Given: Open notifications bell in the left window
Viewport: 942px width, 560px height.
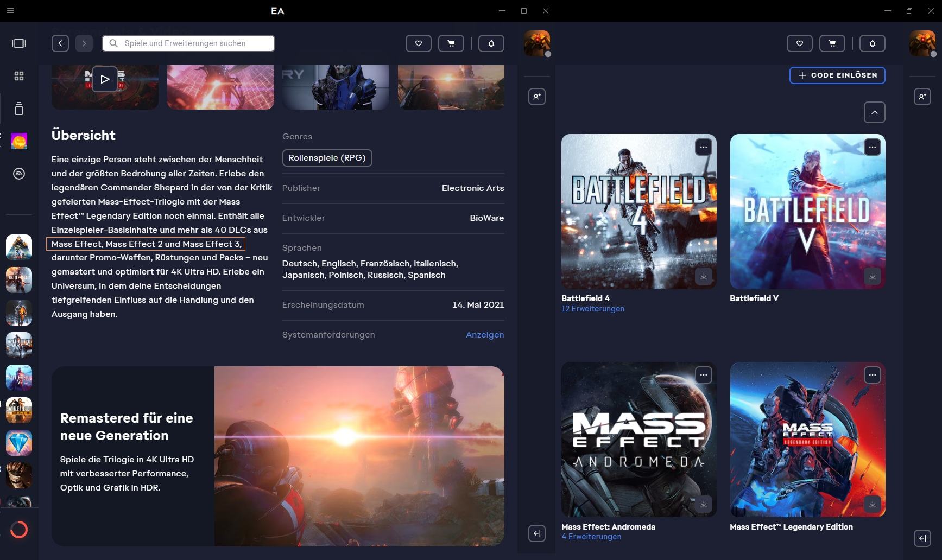Looking at the screenshot, I should (x=491, y=43).
